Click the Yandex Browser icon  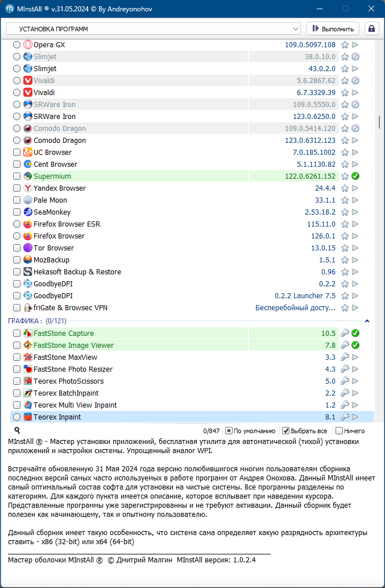point(28,188)
